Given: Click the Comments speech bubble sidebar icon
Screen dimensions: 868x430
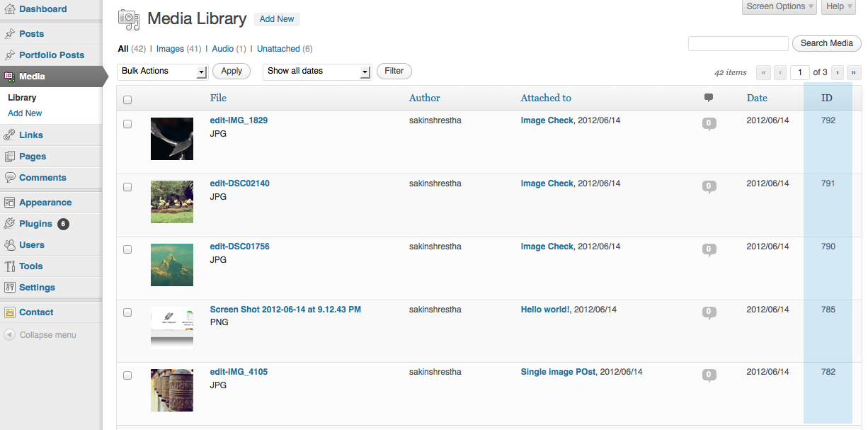Looking at the screenshot, I should 10,177.
